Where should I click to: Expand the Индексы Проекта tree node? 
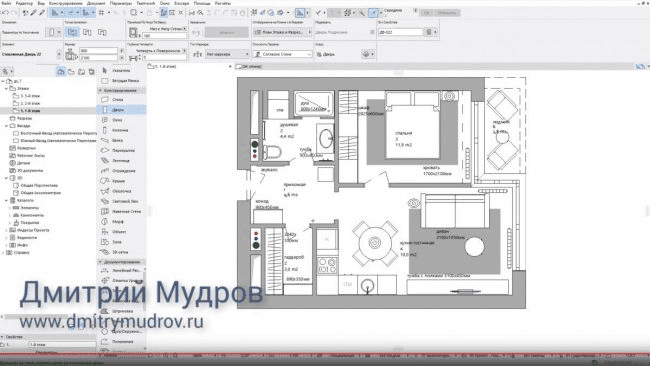(x=6, y=230)
